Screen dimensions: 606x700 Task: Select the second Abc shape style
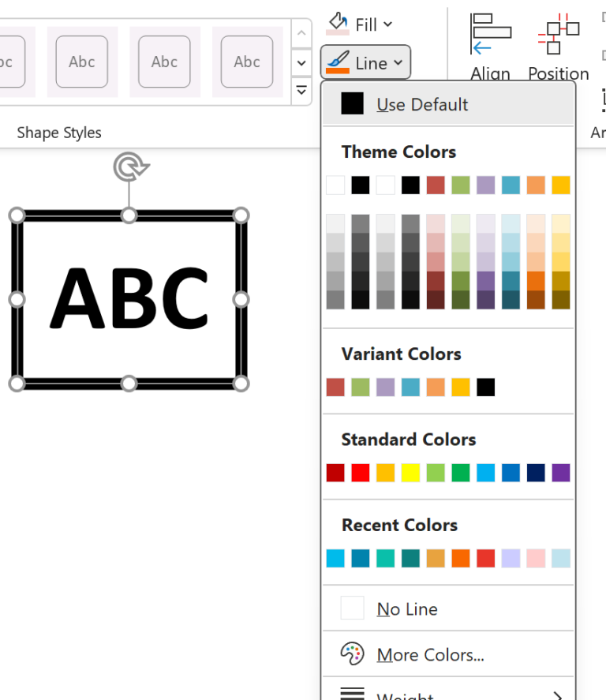(83, 61)
